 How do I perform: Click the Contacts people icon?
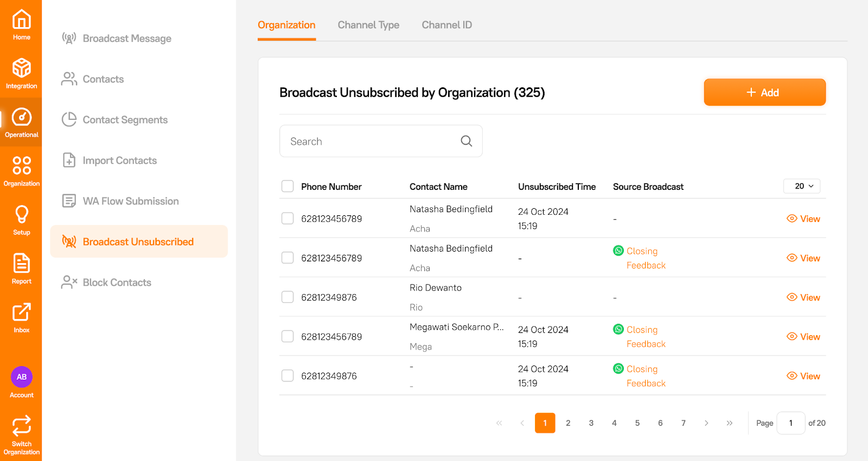tap(69, 79)
